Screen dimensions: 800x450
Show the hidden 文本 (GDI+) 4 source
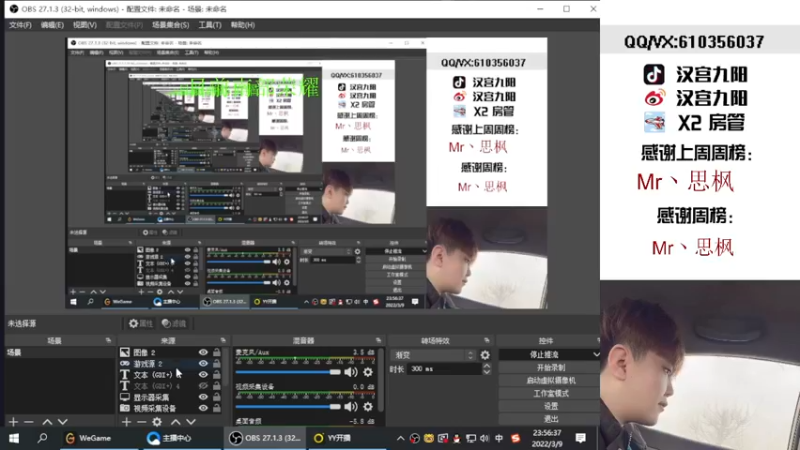pos(203,386)
